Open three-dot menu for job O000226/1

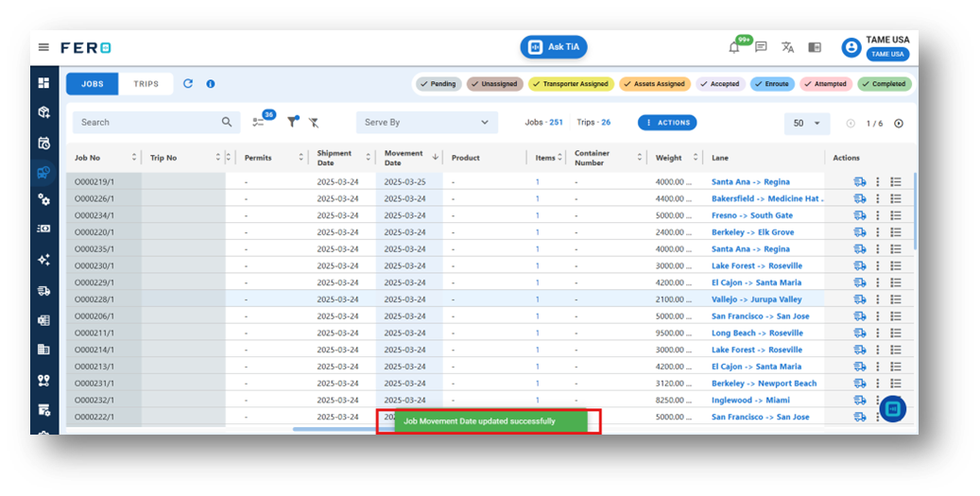pos(878,198)
